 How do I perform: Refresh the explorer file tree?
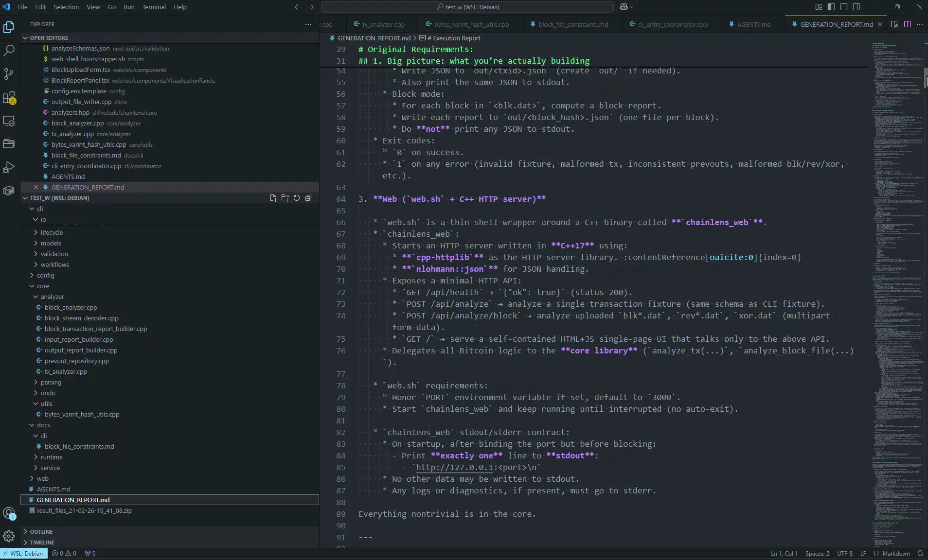[297, 198]
